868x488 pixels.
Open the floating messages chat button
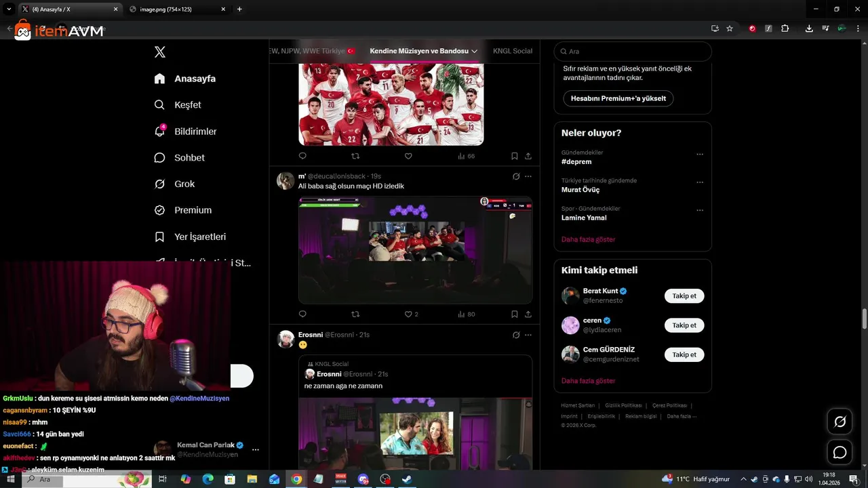pos(840,452)
